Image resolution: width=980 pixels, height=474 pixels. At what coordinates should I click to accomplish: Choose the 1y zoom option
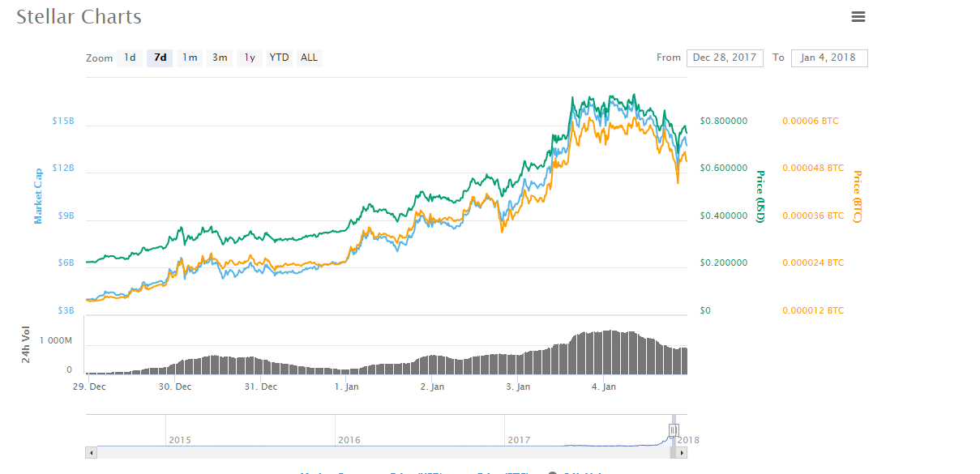(x=250, y=58)
